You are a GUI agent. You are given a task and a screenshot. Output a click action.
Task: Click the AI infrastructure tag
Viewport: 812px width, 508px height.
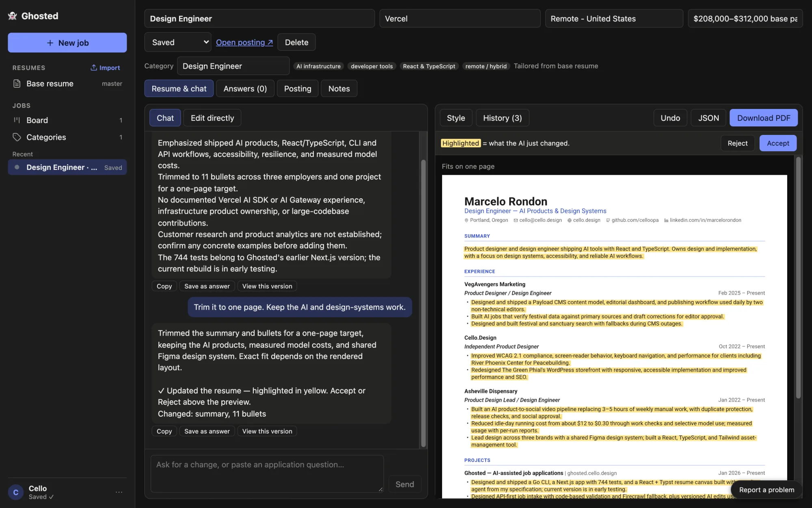(318, 66)
